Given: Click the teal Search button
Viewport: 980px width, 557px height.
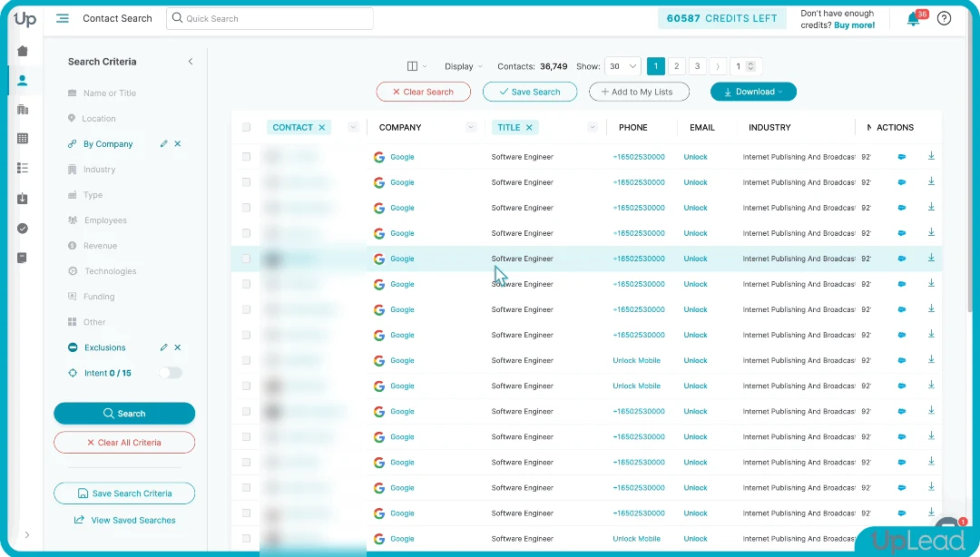Looking at the screenshot, I should coord(124,414).
